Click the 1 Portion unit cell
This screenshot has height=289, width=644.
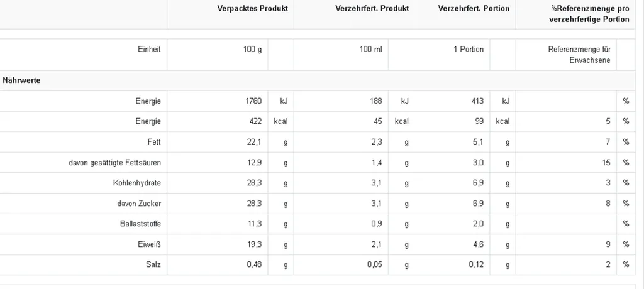point(469,49)
